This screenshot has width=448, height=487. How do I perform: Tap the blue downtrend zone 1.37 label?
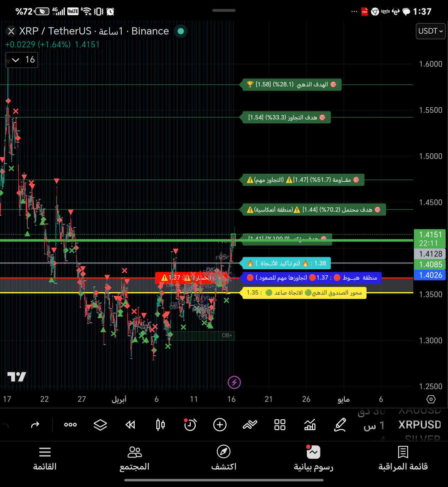click(311, 278)
